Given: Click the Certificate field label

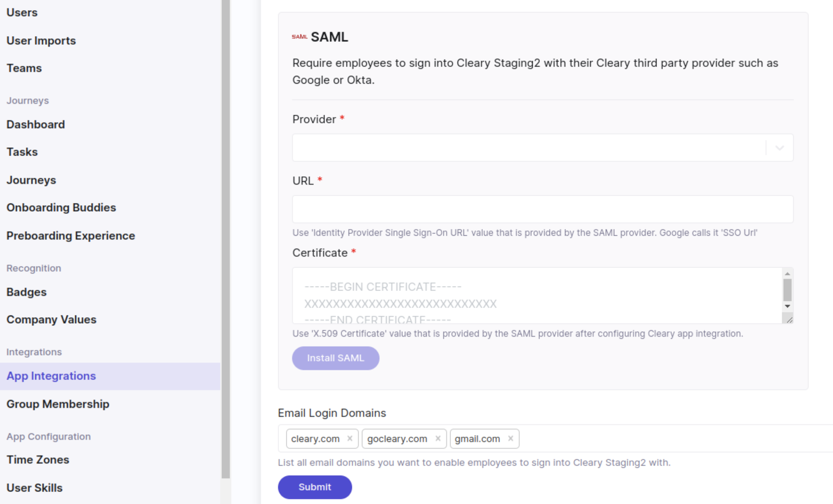Looking at the screenshot, I should coord(320,253).
